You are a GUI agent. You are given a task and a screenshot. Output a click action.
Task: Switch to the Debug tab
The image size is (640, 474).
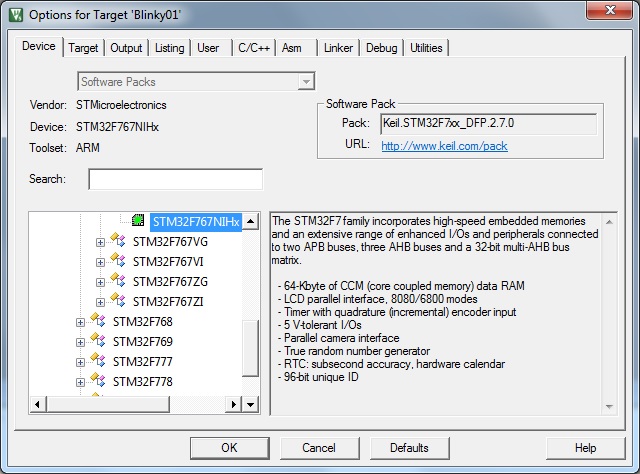click(382, 48)
